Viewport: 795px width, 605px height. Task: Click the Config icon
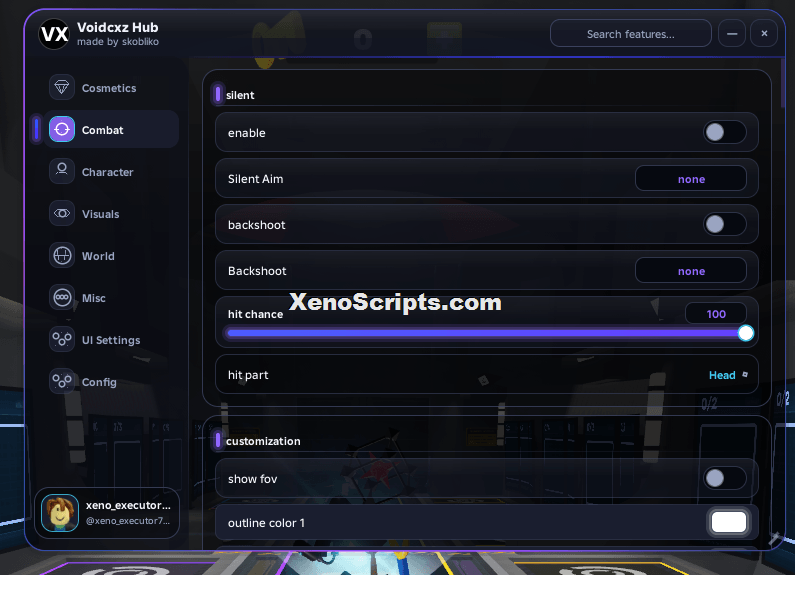pos(62,382)
